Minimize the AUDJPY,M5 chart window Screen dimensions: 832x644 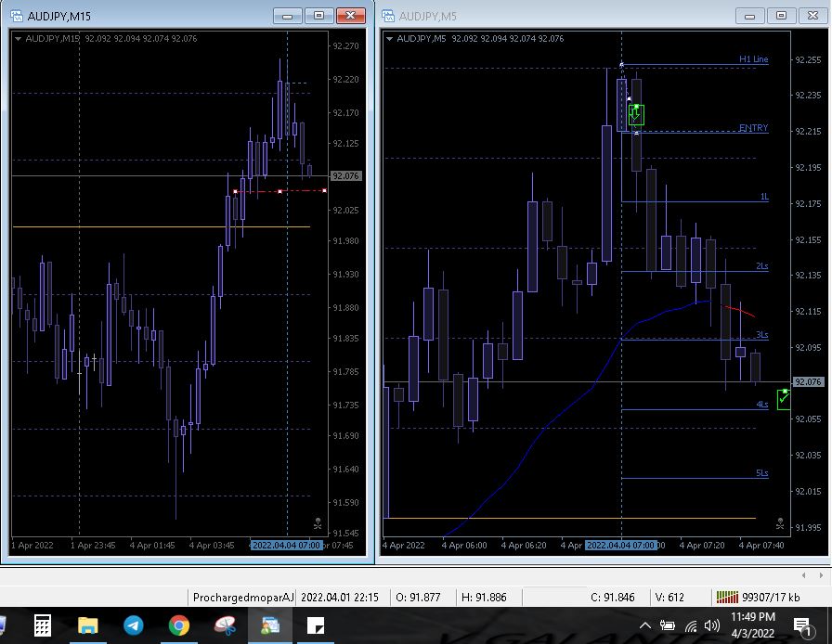tap(749, 16)
